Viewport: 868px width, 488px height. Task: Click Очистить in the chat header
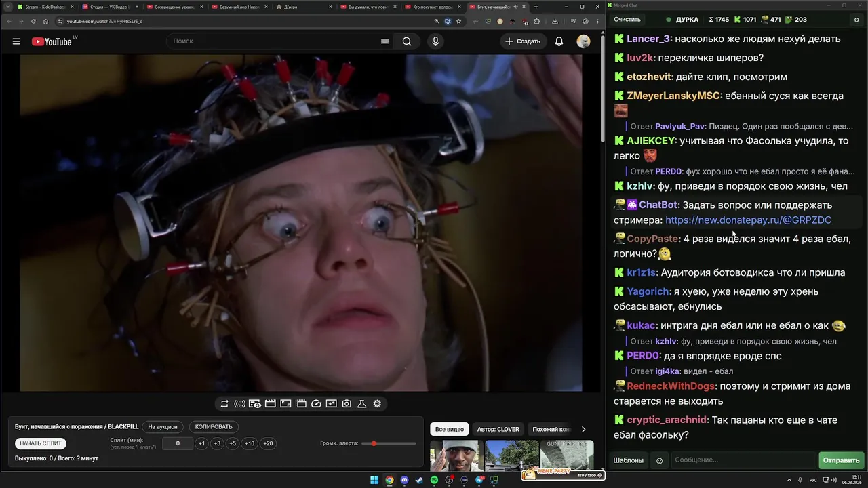click(627, 20)
